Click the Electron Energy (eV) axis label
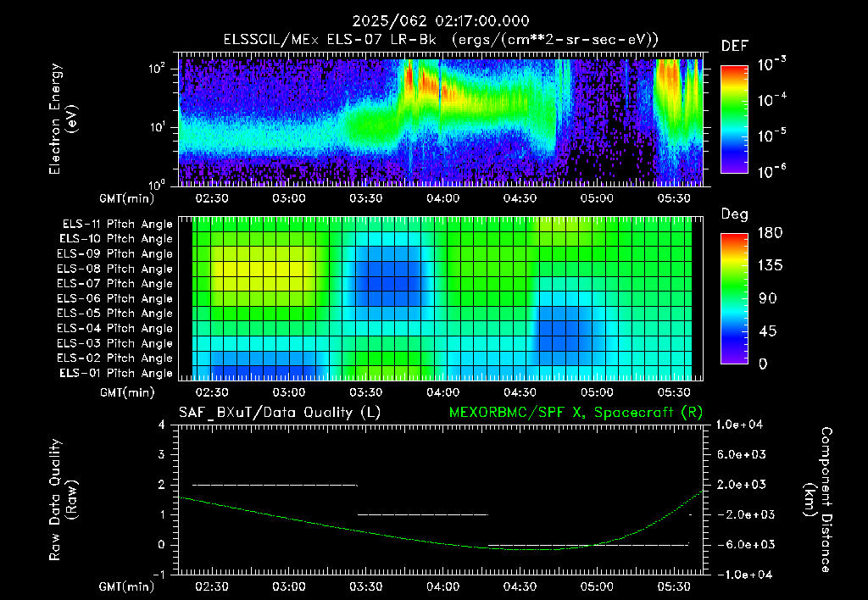868x600 pixels. tap(63, 119)
